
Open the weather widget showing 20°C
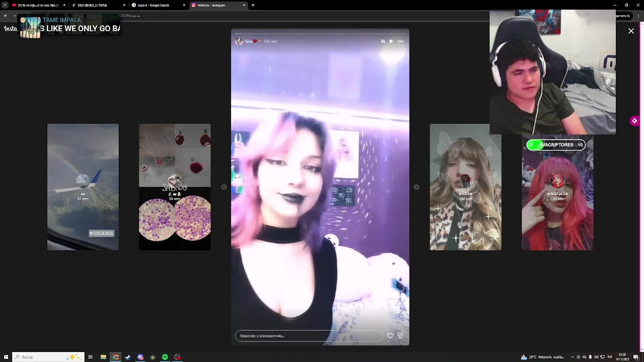tap(542, 357)
